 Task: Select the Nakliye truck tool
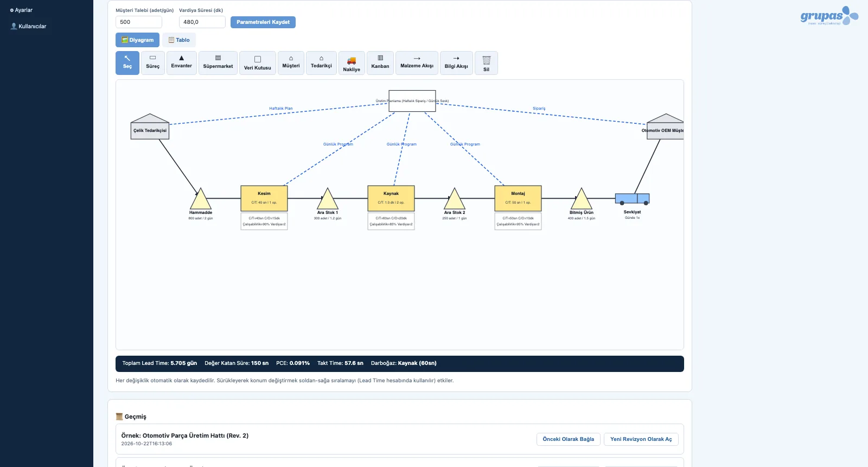pos(352,63)
